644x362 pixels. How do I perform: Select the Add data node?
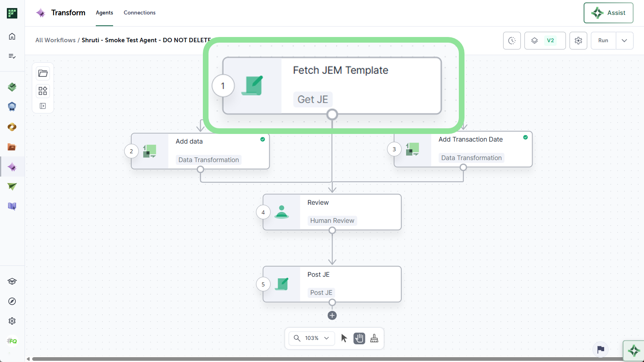(200, 151)
